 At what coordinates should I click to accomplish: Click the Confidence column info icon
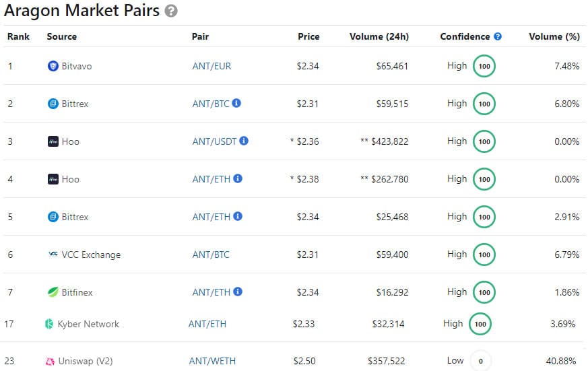pos(498,36)
